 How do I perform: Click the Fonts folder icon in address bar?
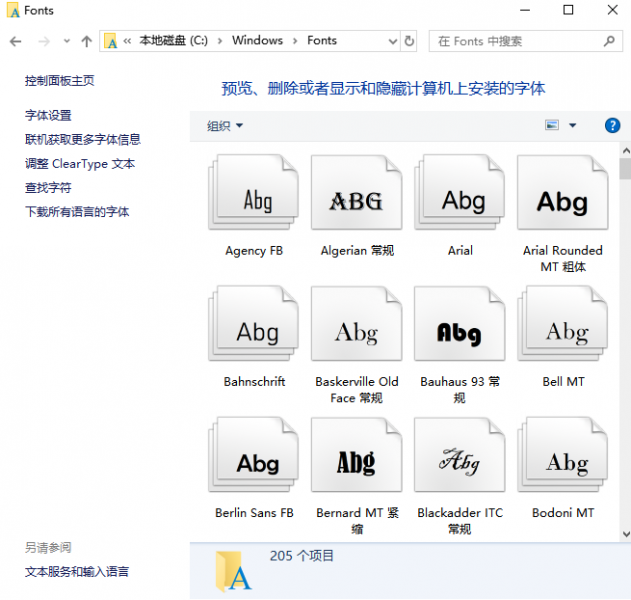(111, 41)
